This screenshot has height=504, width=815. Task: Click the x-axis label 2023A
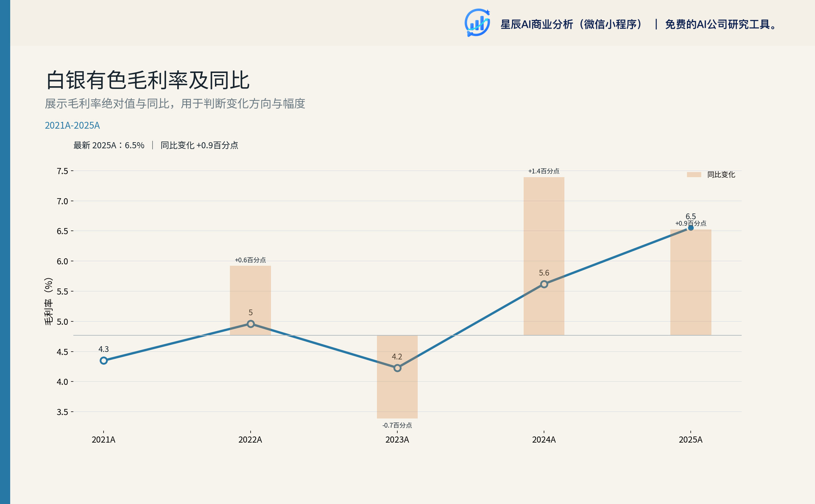pos(397,440)
